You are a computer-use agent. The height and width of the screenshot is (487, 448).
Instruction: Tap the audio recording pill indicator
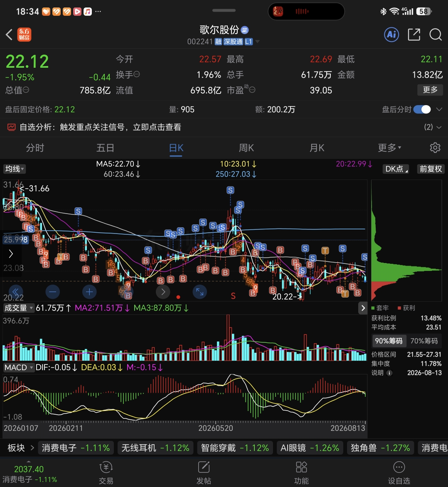click(306, 12)
